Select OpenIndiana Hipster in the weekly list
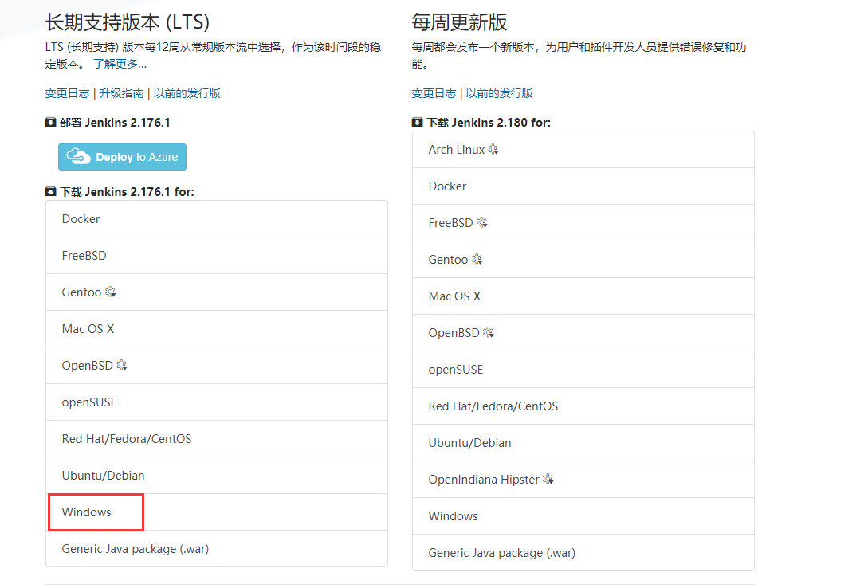 583,480
